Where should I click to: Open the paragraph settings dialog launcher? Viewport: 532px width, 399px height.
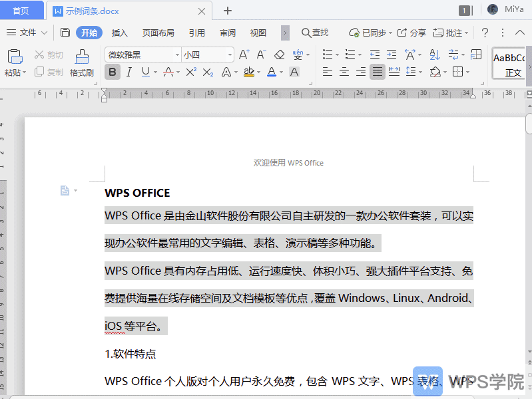click(483, 83)
